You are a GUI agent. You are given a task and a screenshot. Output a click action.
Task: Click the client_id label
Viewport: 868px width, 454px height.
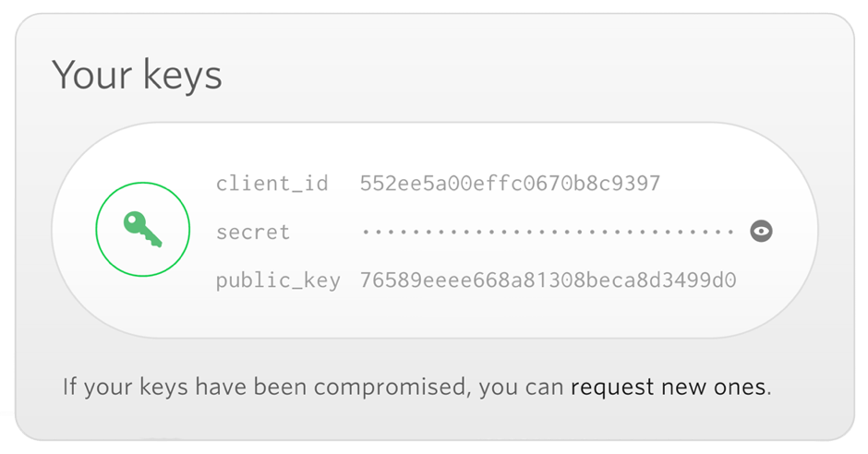point(271,183)
